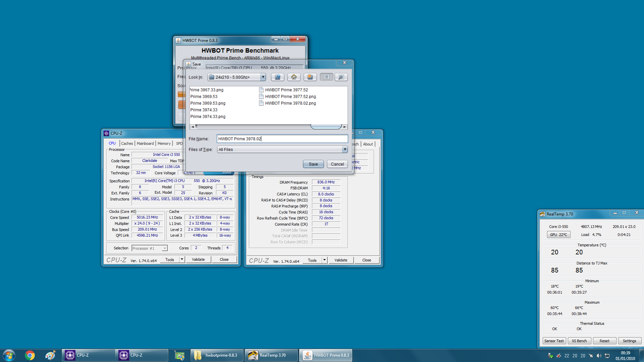Save the HWBOT Prime file
The width and height of the screenshot is (644, 362).
coord(313,164)
